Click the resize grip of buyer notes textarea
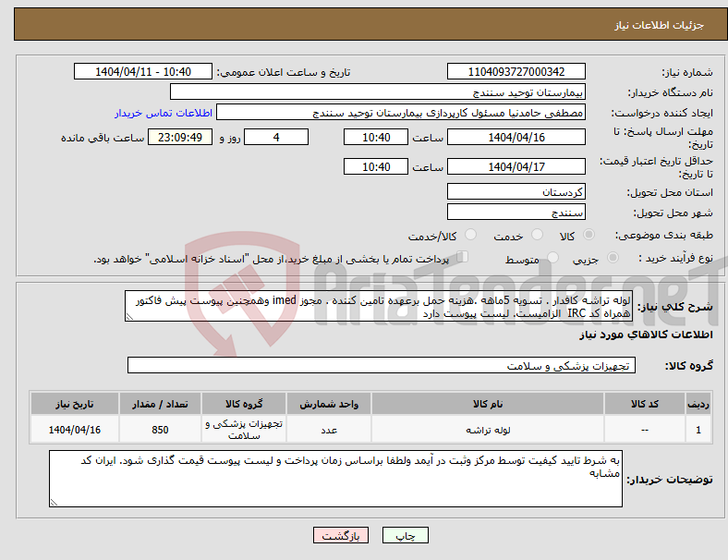Screen dimensions: 728x560 pyautogui.click(x=54, y=503)
